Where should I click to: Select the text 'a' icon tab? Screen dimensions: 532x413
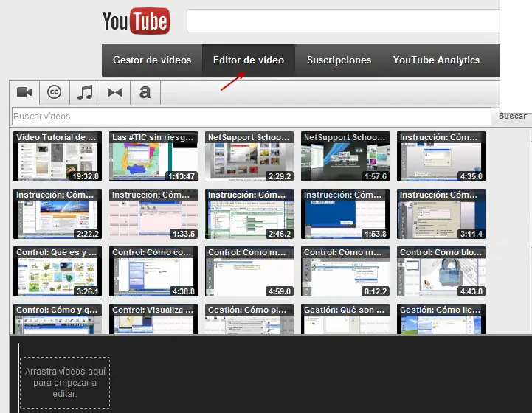pos(145,92)
